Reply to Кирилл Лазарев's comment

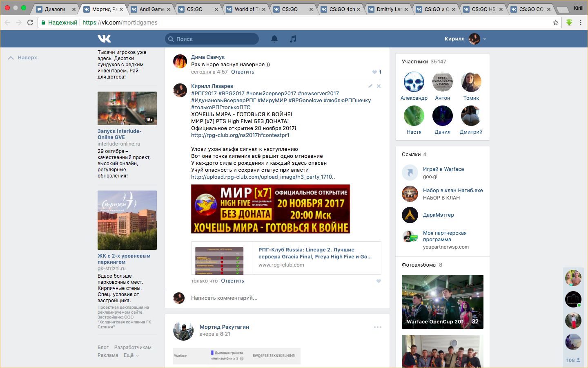[232, 281]
